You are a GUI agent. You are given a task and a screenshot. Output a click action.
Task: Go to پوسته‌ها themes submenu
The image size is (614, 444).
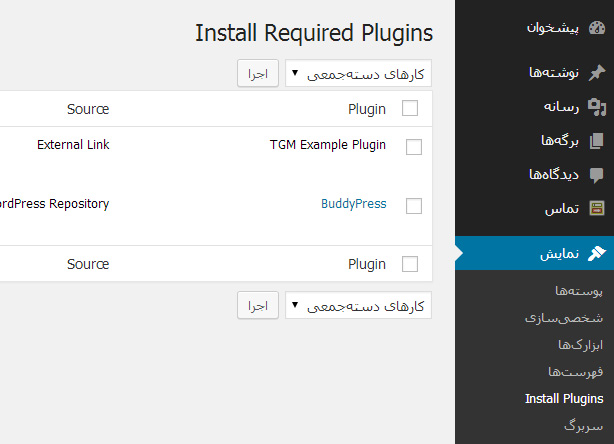(579, 291)
